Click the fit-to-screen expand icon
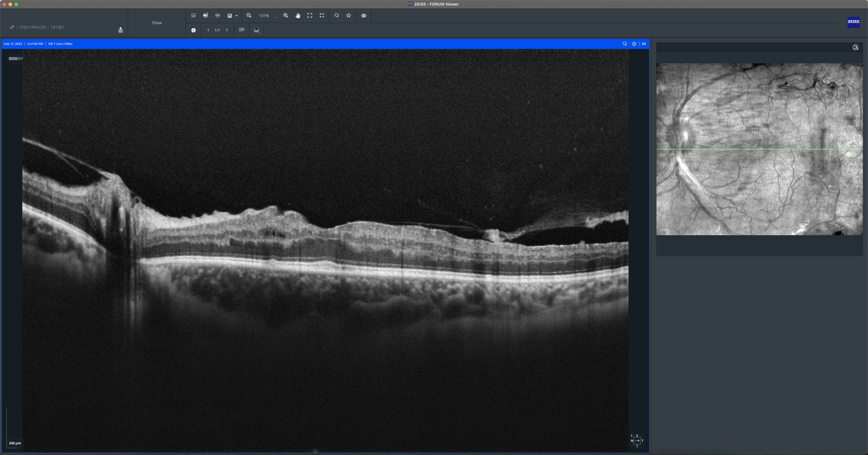Screen dimensions: 868x455 click(x=310, y=16)
